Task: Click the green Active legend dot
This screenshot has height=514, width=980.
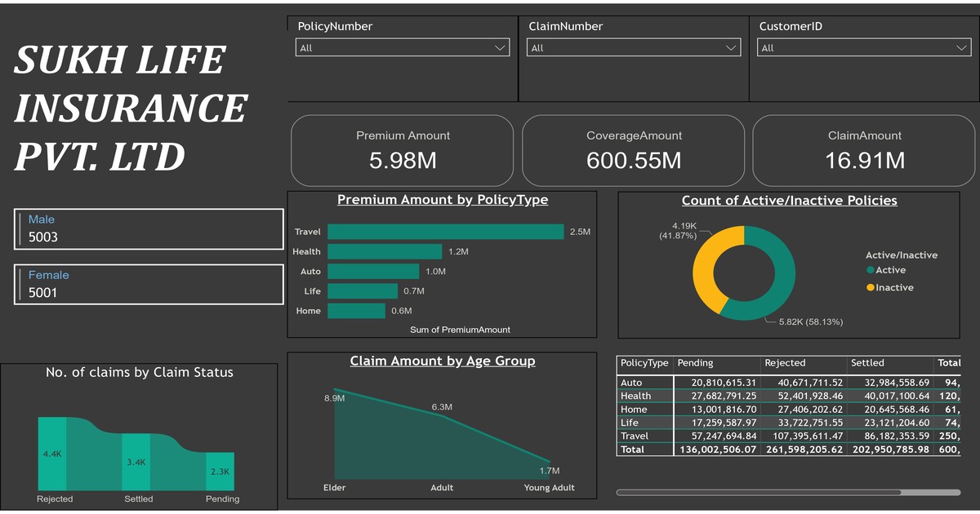Action: tap(871, 270)
